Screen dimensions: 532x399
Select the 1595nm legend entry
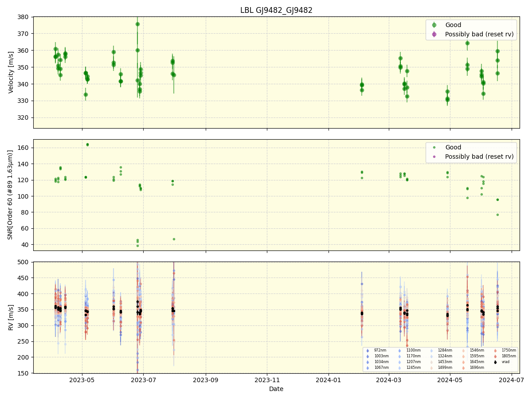point(473,356)
